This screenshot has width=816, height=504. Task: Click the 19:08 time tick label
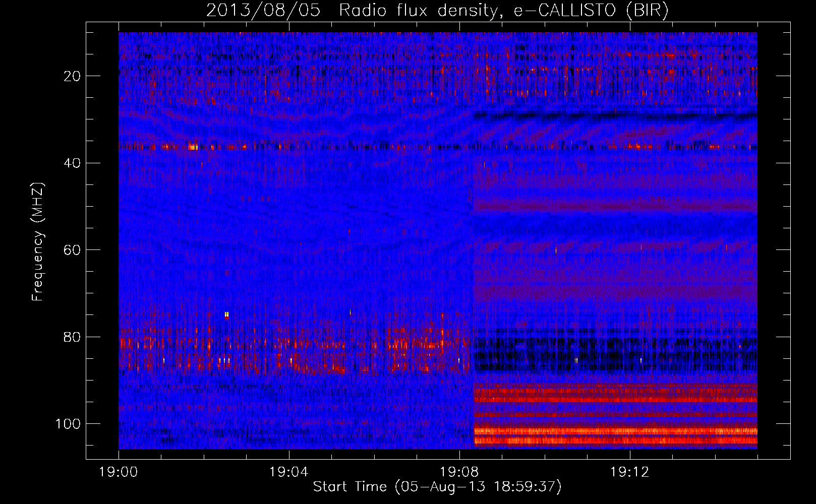[459, 472]
